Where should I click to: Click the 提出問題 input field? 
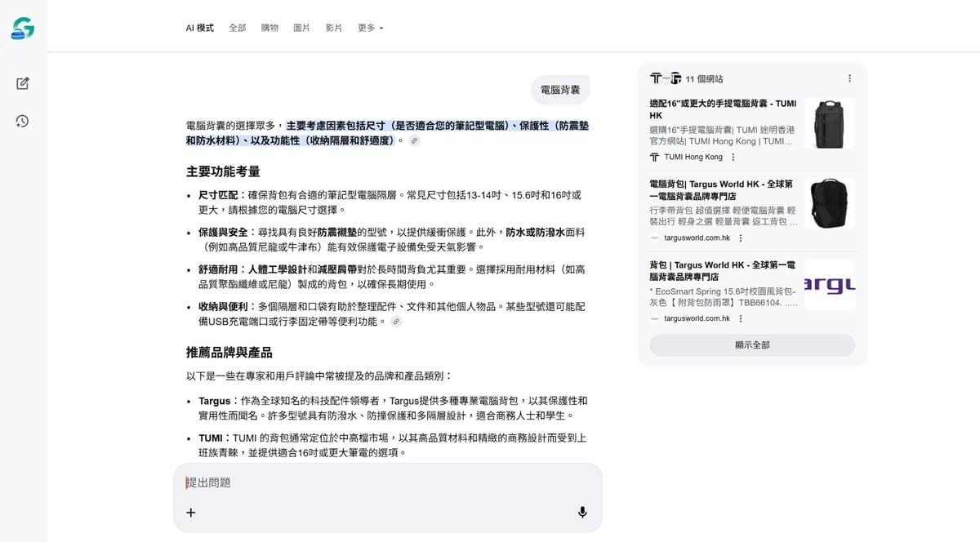[327, 482]
